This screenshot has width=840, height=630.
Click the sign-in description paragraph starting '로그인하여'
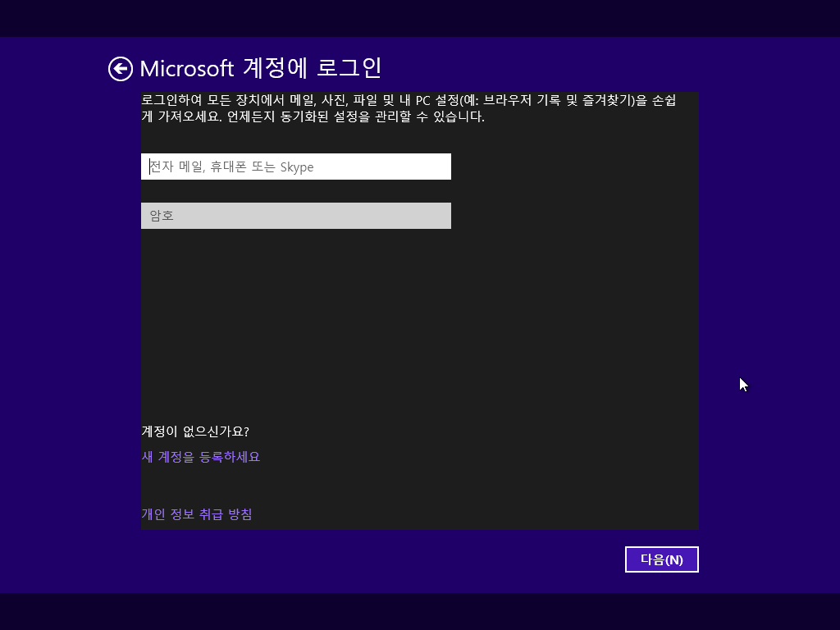coord(409,108)
